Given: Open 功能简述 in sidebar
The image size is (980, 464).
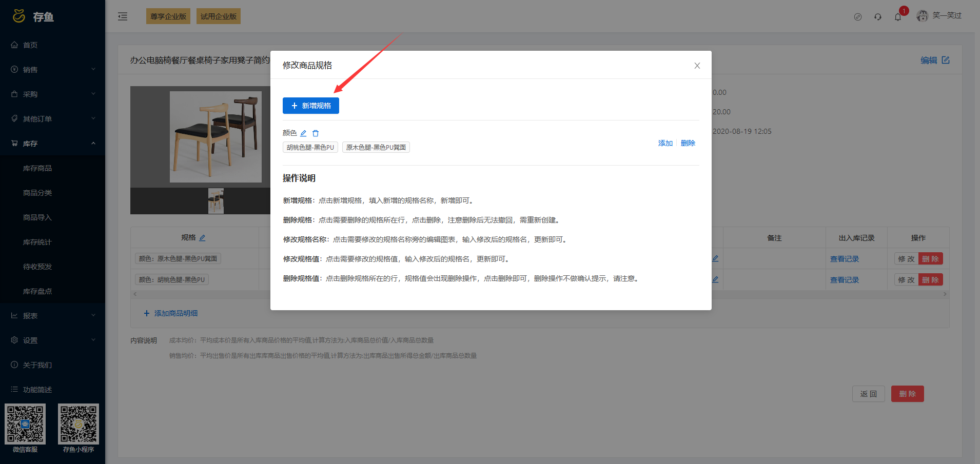Looking at the screenshot, I should point(52,390).
